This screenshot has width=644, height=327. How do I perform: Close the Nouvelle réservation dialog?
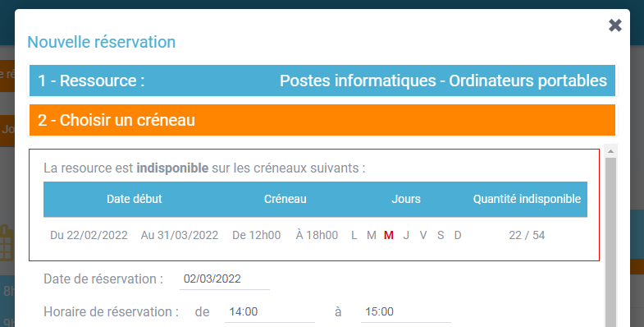point(614,25)
